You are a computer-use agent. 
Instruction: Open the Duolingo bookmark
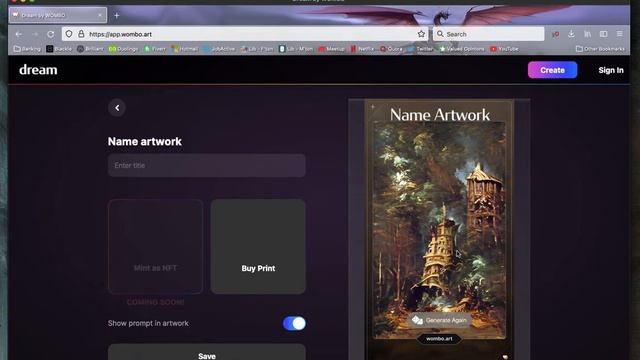[x=123, y=49]
